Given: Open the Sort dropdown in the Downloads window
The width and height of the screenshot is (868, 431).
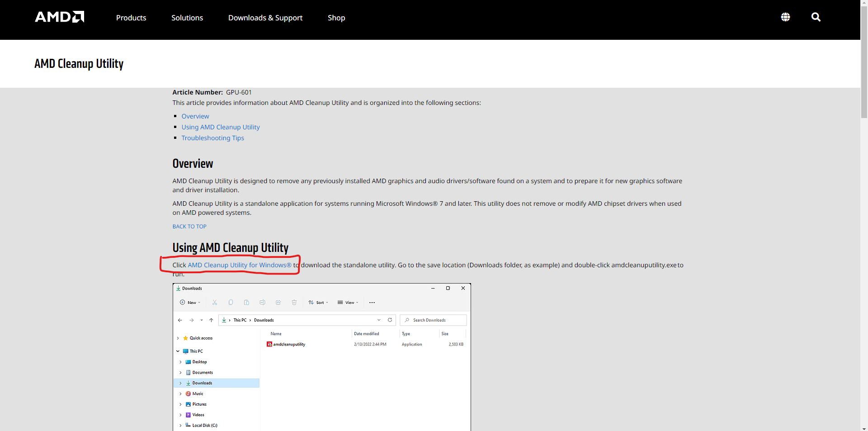Looking at the screenshot, I should pos(318,303).
